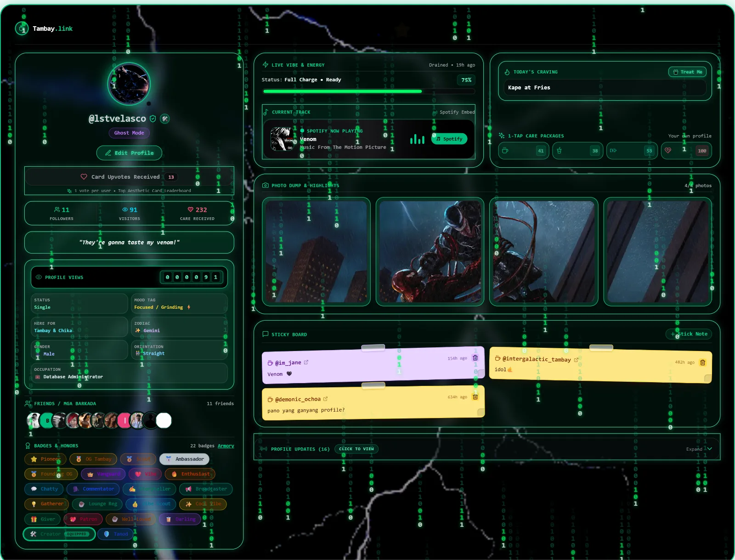Screen dimensions: 735x560
Task: Click the Profile Views counter digits
Action: coord(191,277)
